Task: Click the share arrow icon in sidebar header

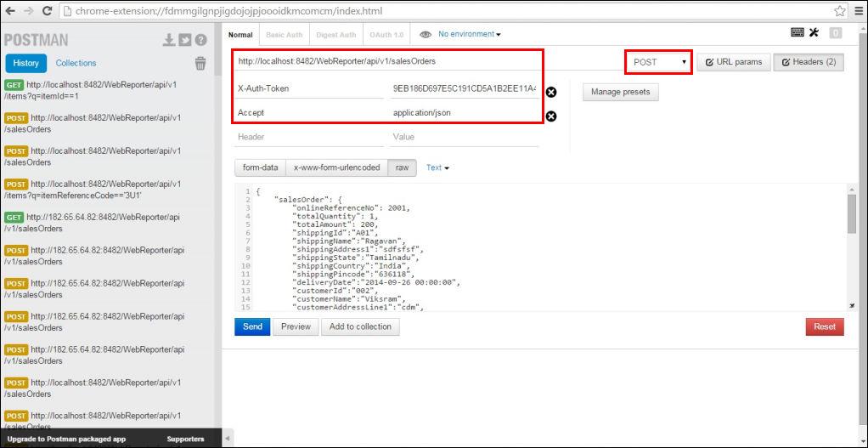Action: coord(185,40)
